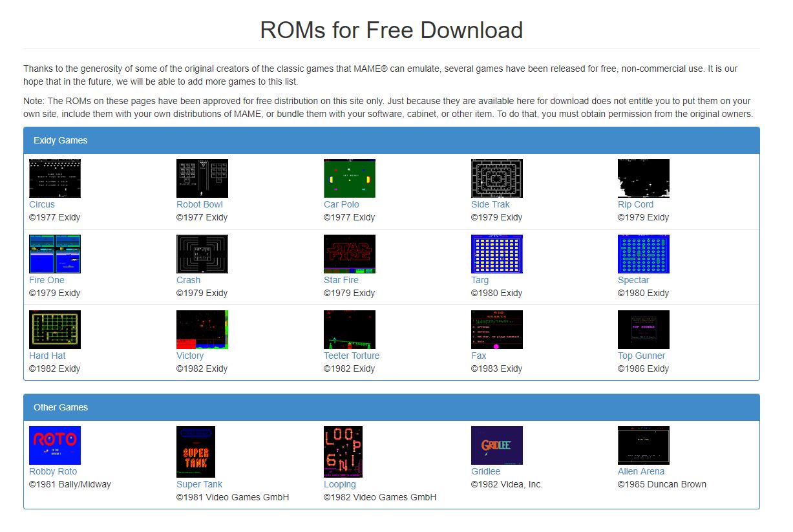Follow the Side Trak link

click(x=490, y=204)
